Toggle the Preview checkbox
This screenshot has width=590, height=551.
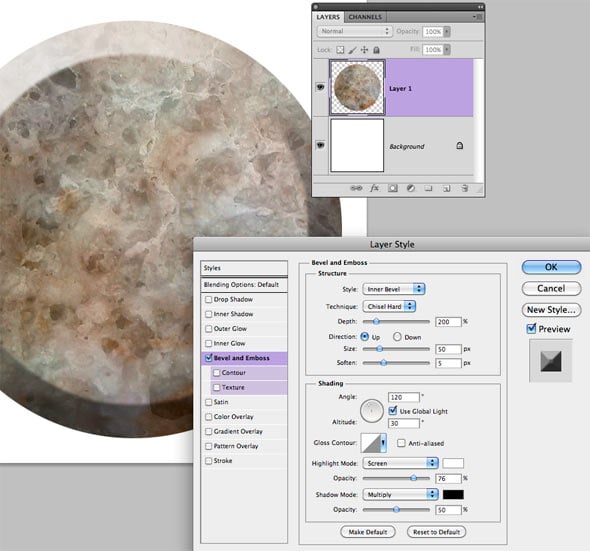(531, 328)
